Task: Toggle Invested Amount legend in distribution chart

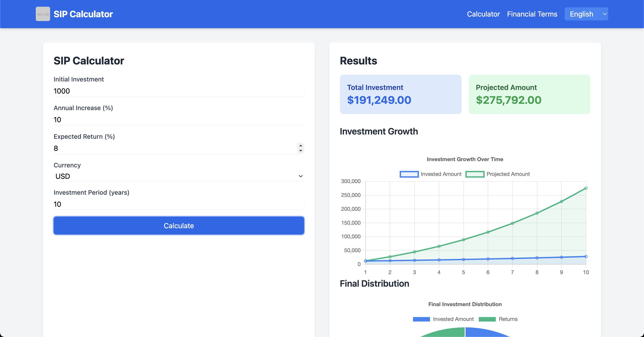Action: (x=443, y=319)
